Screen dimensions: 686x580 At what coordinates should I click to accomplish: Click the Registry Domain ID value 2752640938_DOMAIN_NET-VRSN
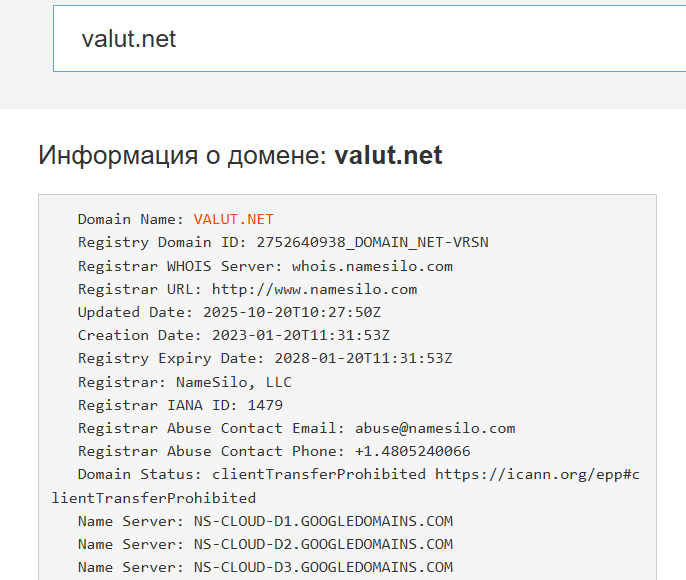pyautogui.click(x=372, y=242)
